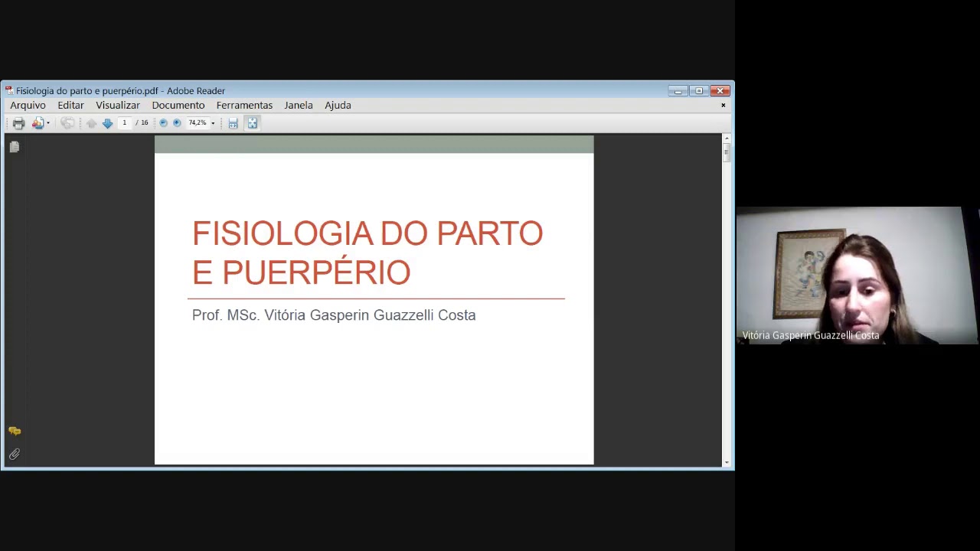980x551 pixels.
Task: Open the Attachments paperclip icon in sidebar
Action: 15,455
